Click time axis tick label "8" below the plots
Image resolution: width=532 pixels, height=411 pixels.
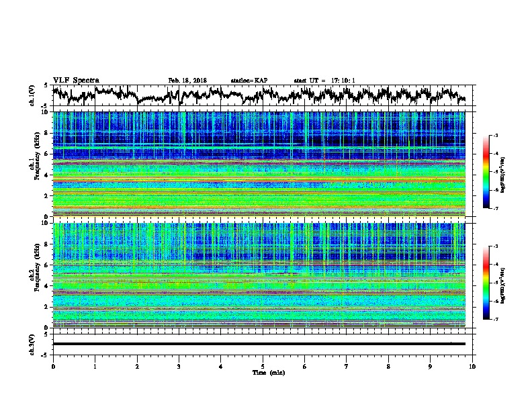[x=388, y=367]
